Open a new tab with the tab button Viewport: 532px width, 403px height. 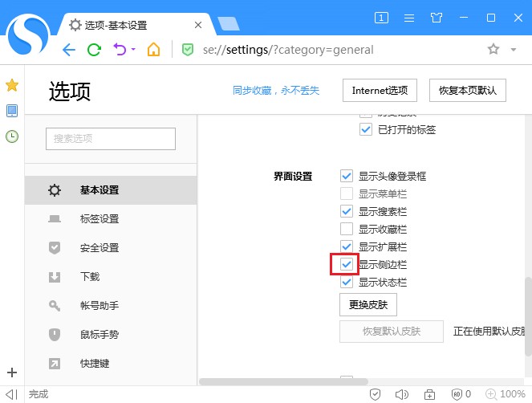tap(229, 24)
